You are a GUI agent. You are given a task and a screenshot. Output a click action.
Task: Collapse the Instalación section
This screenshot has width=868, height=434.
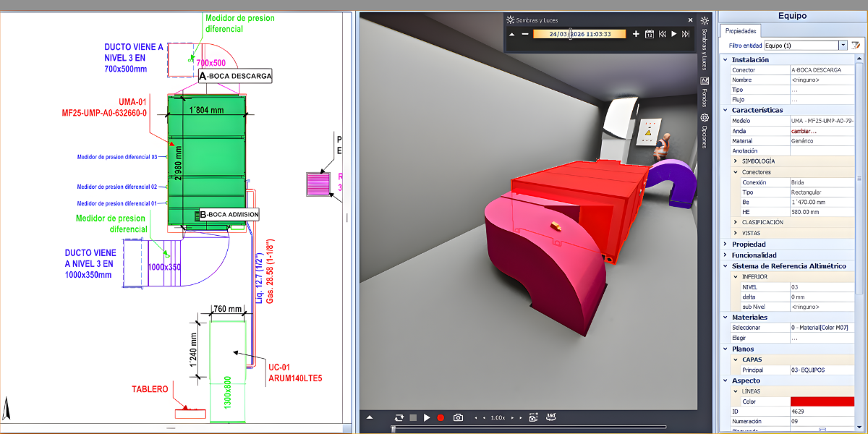point(726,60)
